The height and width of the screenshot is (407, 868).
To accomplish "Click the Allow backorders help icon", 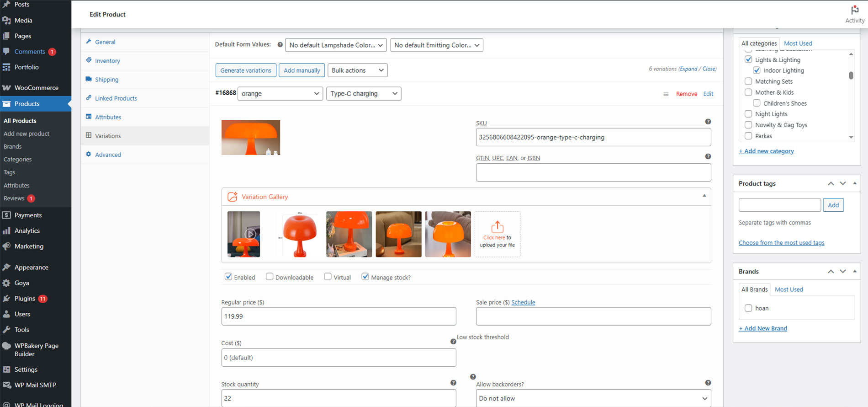I will tap(708, 383).
